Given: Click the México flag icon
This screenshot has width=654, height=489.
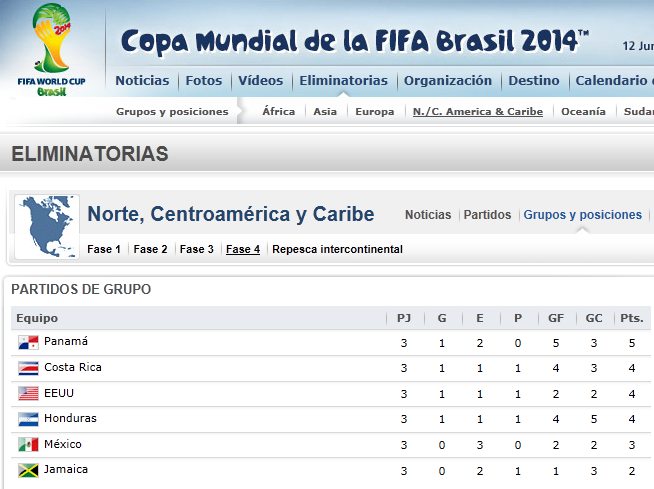Looking at the screenshot, I should (28, 444).
